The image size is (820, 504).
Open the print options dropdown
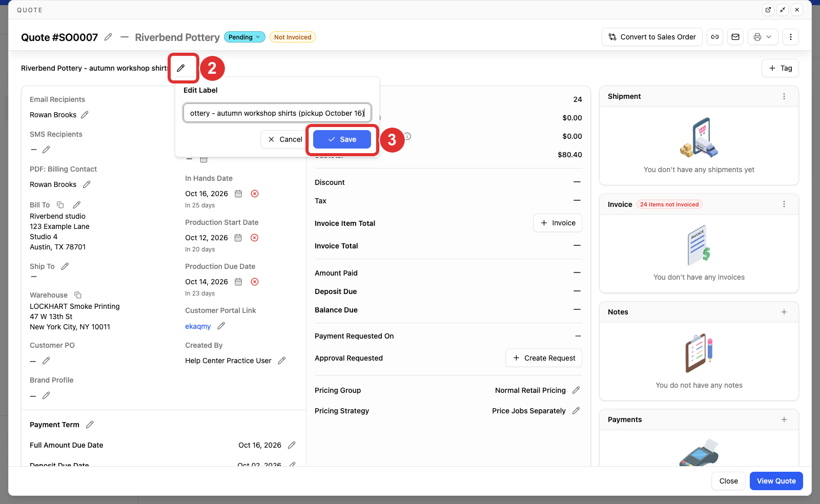tap(763, 37)
